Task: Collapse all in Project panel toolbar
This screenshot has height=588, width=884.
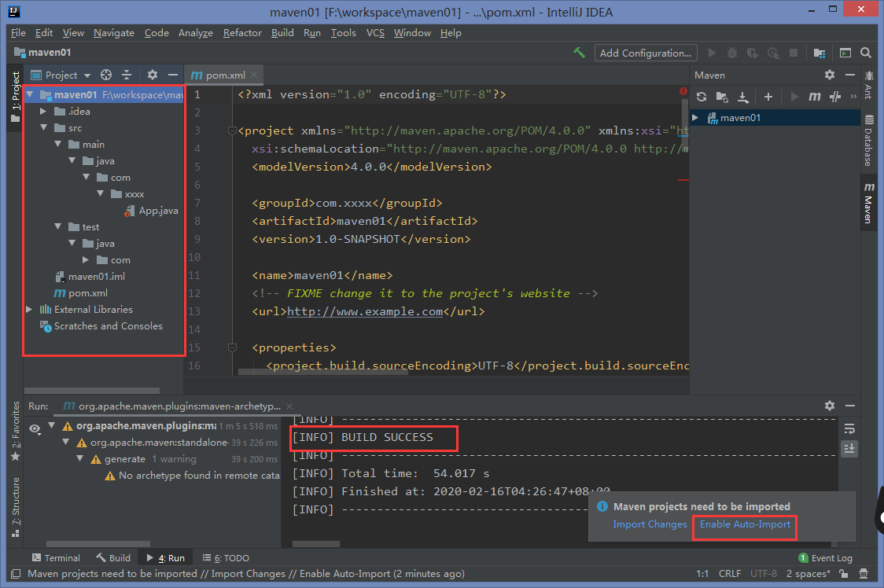Action: (127, 75)
